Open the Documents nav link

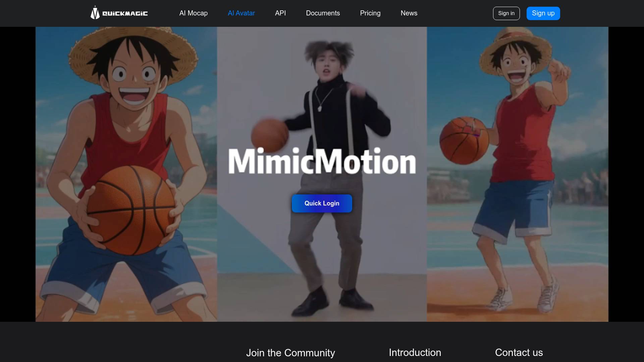click(323, 13)
